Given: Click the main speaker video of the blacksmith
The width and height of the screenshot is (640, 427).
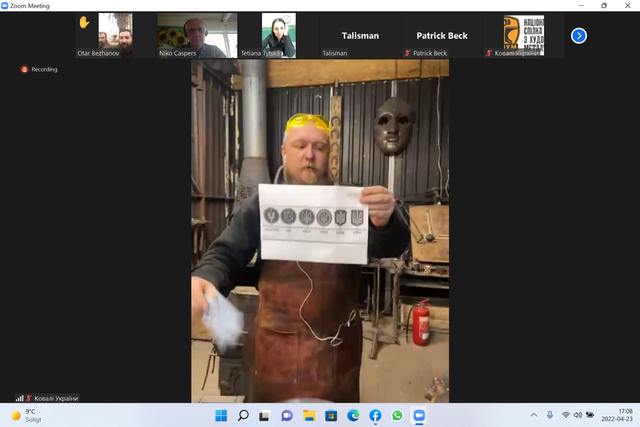Looking at the screenshot, I should pos(320,230).
